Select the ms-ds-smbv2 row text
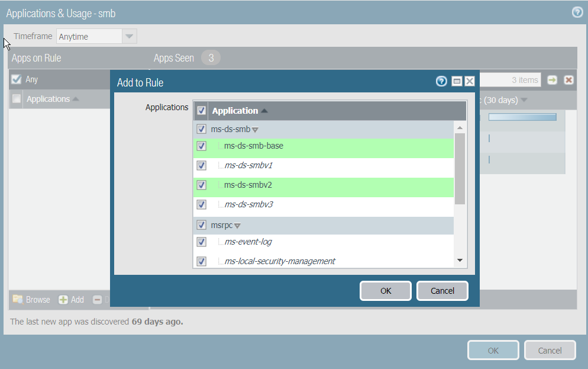The image size is (588, 369). (248, 185)
